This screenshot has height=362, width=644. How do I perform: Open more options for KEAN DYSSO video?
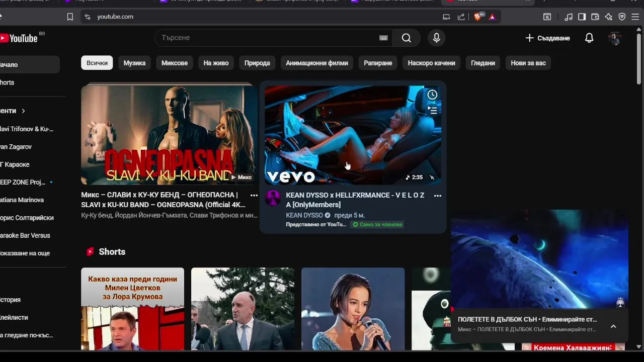pos(438,196)
